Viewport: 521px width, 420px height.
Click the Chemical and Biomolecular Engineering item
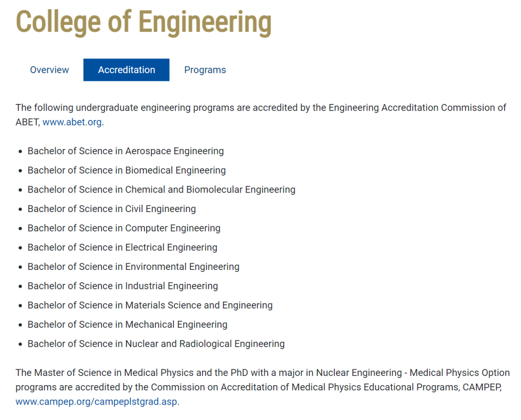162,190
